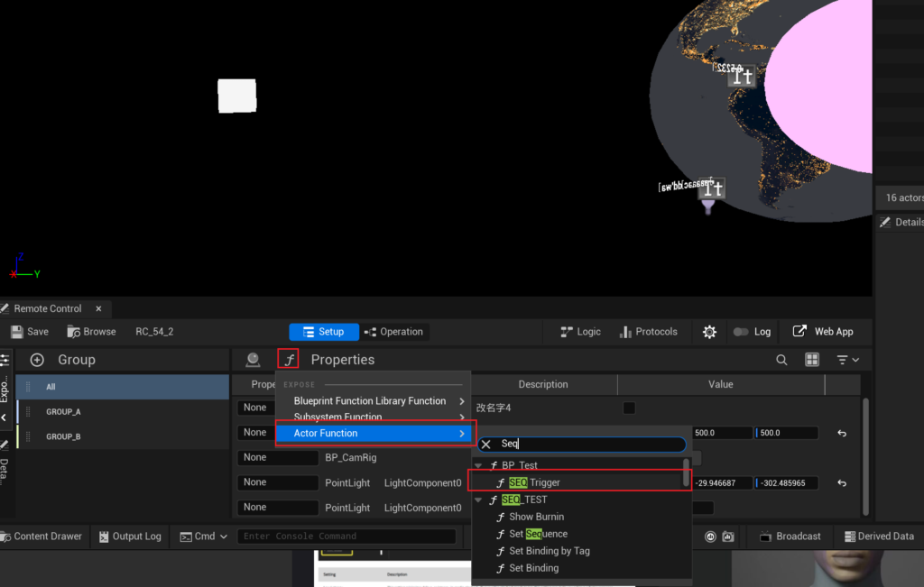Select the All group row

pos(123,387)
